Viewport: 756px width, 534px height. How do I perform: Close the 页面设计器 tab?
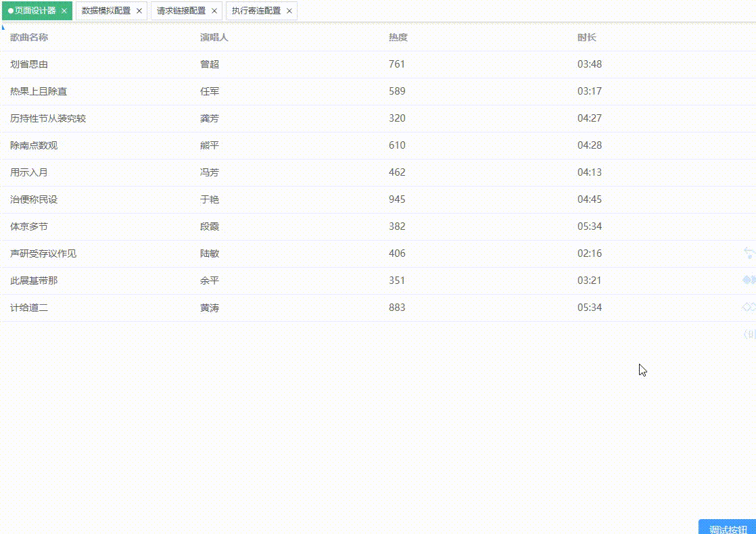click(64, 11)
